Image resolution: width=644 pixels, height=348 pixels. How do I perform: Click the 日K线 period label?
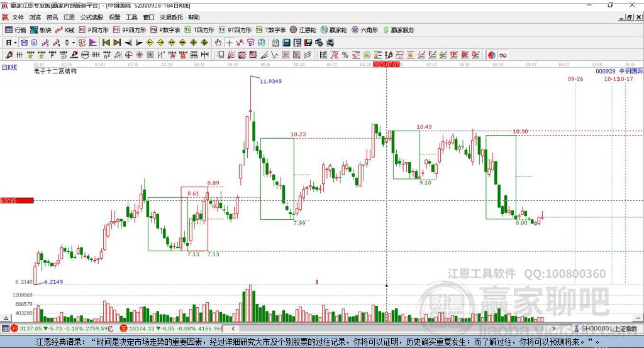click(9, 67)
